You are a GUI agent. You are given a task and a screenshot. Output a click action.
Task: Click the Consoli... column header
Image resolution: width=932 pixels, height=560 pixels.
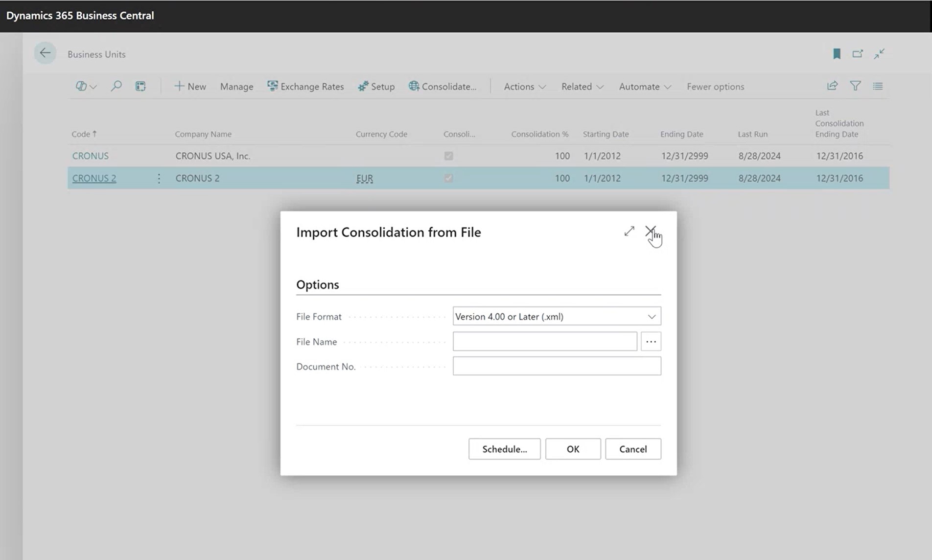point(459,134)
